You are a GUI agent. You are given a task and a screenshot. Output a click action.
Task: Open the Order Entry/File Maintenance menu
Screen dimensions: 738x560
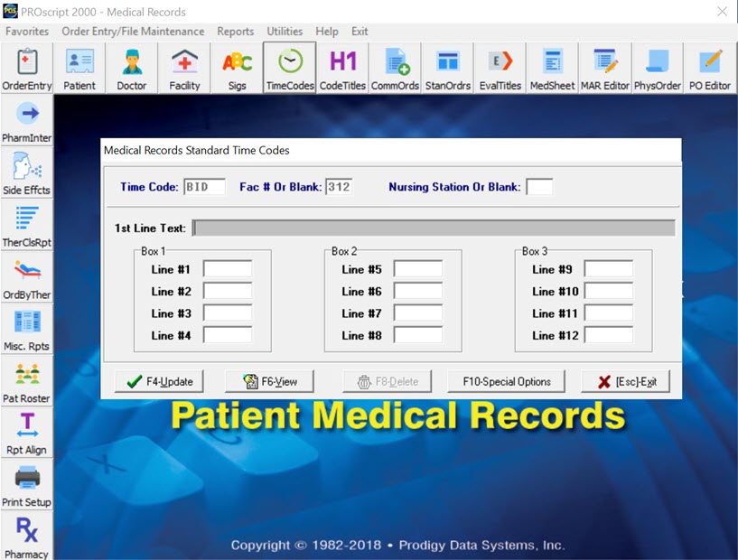[x=133, y=32]
